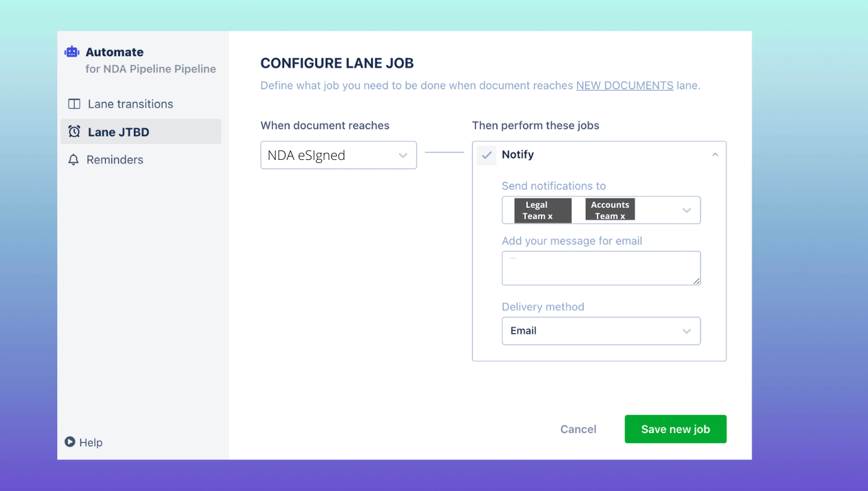Click the email message text area
This screenshot has height=491, width=868.
coord(601,268)
